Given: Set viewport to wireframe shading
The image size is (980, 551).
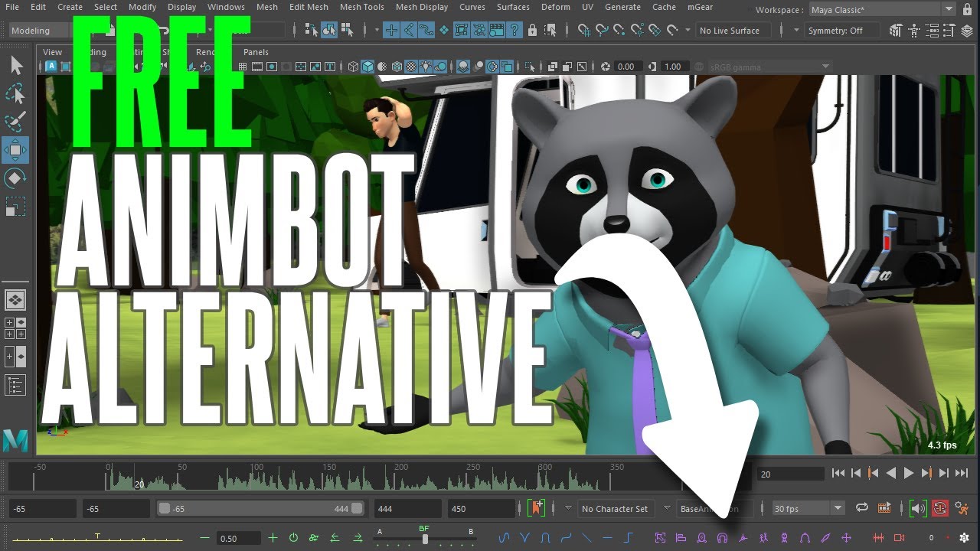Looking at the screenshot, I should (x=353, y=67).
